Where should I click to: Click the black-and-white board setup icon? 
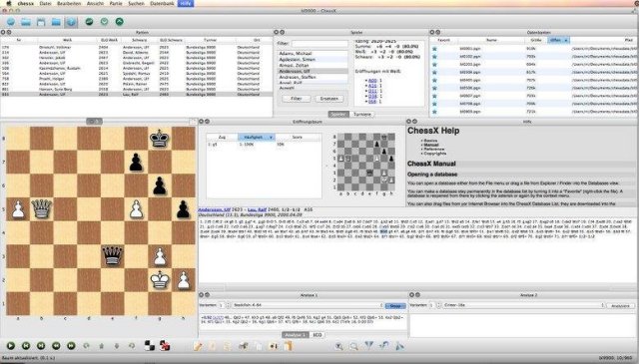(150, 346)
